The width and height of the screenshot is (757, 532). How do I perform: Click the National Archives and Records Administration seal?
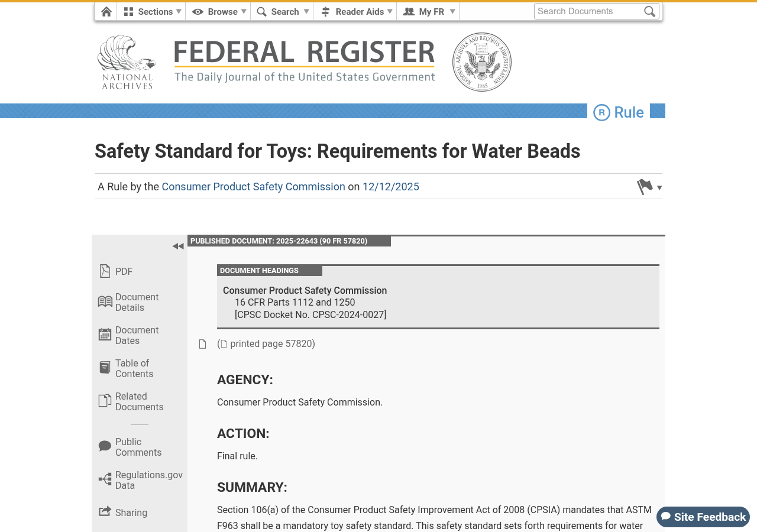(482, 62)
